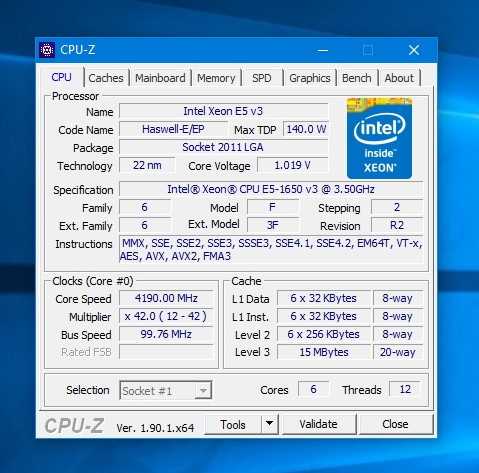This screenshot has width=479, height=473.
Task: Show the Graphics tab
Action: pyautogui.click(x=310, y=78)
